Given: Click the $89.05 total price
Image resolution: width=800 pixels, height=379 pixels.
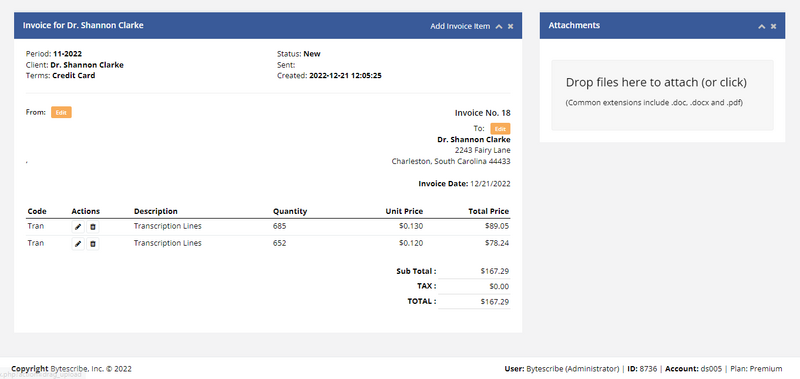Looking at the screenshot, I should [x=497, y=226].
